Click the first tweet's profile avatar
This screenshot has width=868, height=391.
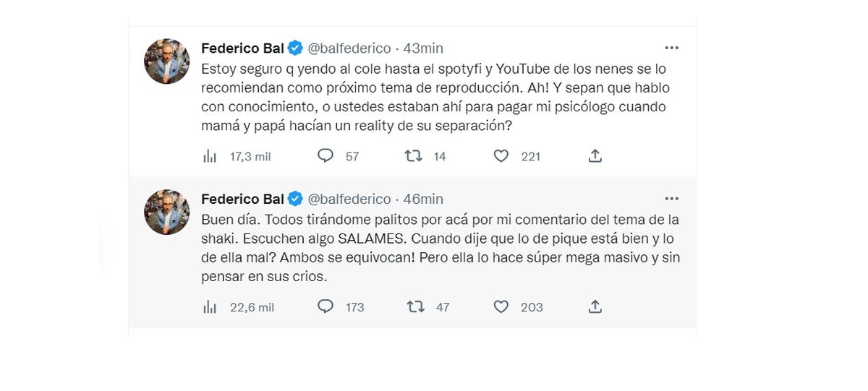coord(167,61)
